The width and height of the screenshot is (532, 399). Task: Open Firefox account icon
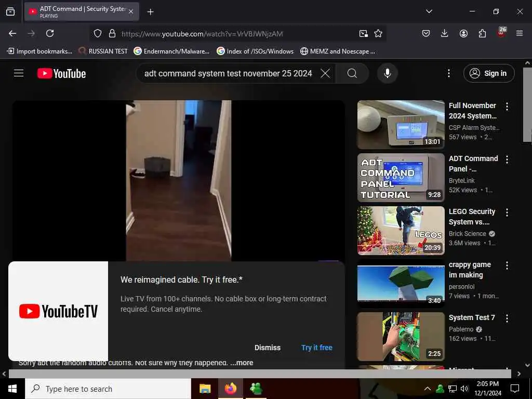click(463, 33)
